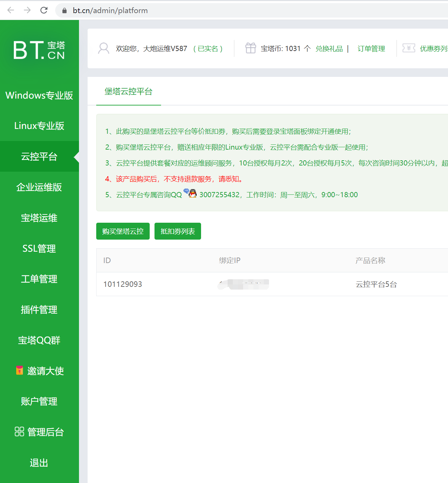Screen dimensions: 448x483
Task: Click the welcome username 大炮运维V587
Action: pyautogui.click(x=165, y=49)
